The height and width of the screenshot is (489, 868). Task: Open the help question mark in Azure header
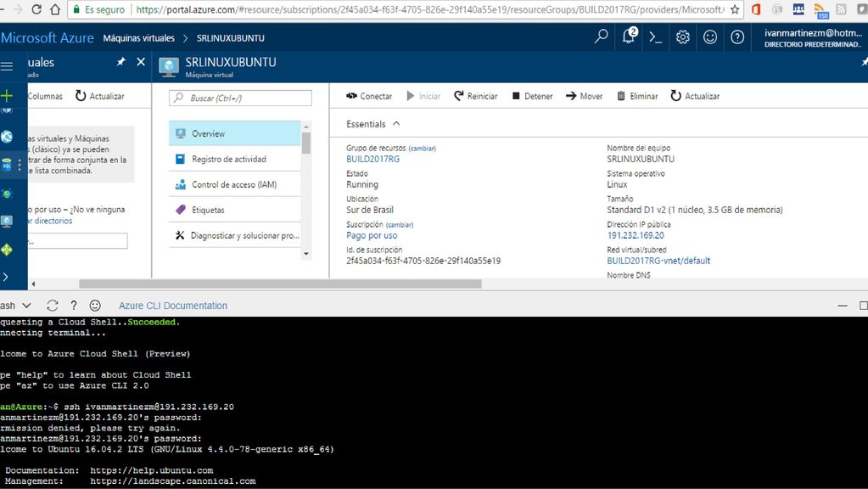(x=737, y=37)
